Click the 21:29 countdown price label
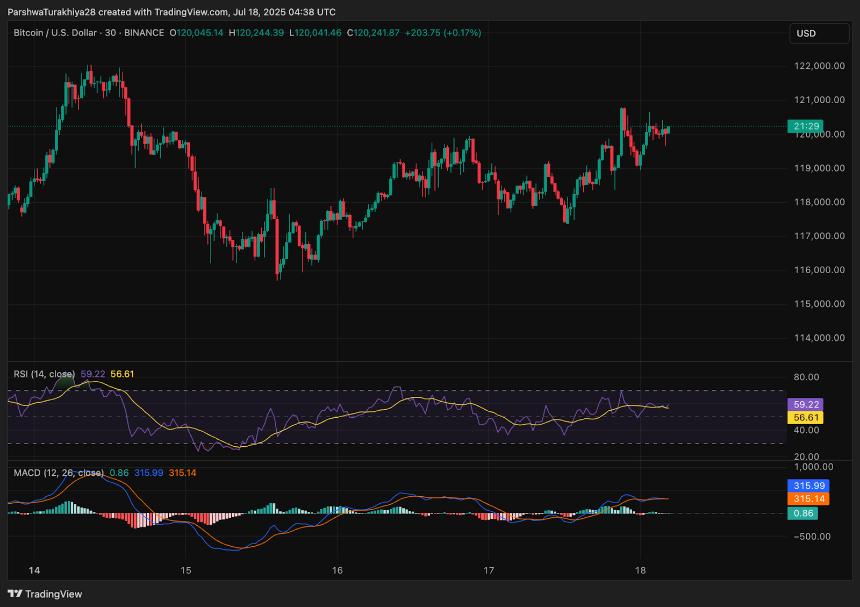This screenshot has height=607, width=860. point(806,126)
